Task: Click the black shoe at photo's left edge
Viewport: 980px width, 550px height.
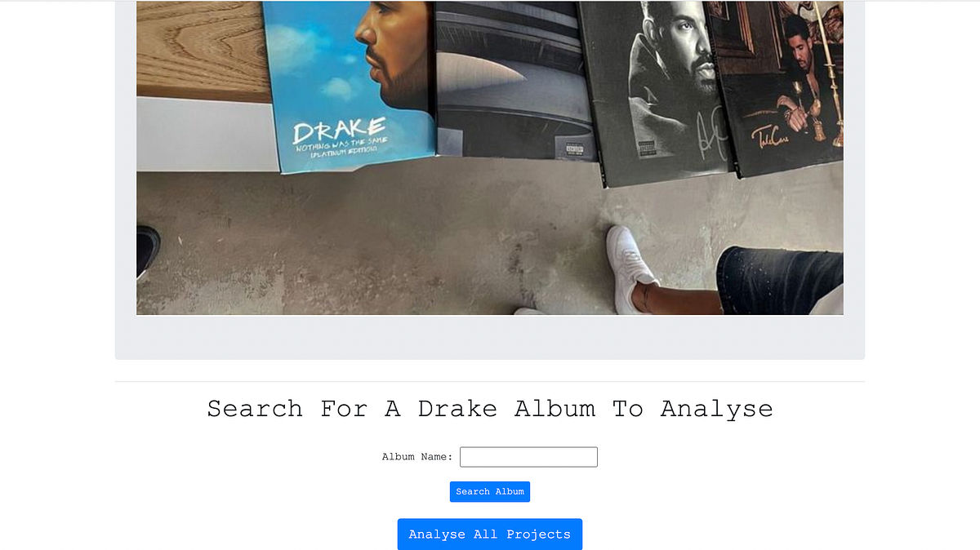Action: pyautogui.click(x=148, y=249)
